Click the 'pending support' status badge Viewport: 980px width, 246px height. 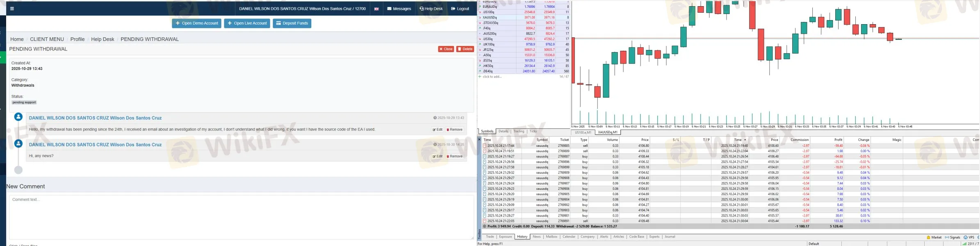pos(24,102)
